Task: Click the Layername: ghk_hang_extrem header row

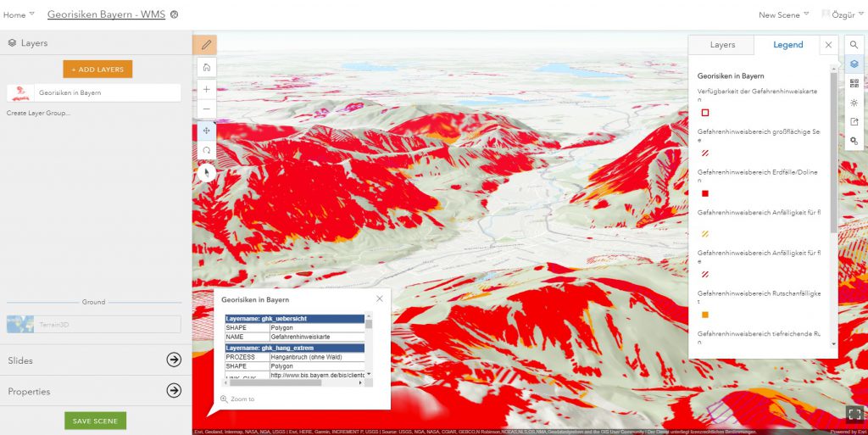Action: [294, 349]
